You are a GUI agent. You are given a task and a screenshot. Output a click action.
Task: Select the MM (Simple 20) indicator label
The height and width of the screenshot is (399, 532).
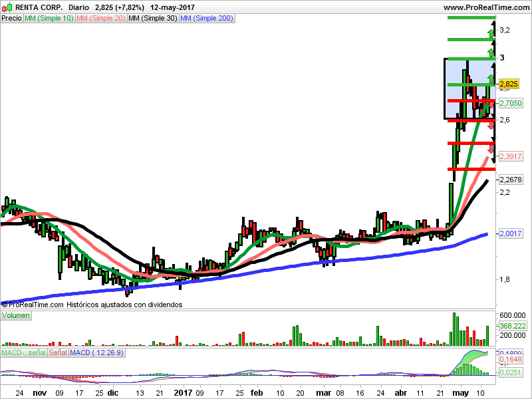[x=101, y=18]
